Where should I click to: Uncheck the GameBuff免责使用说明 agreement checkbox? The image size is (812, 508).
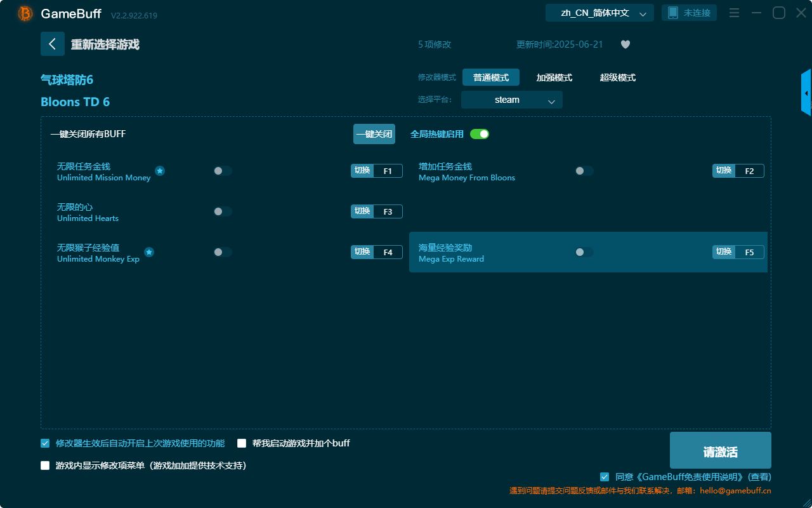click(604, 477)
